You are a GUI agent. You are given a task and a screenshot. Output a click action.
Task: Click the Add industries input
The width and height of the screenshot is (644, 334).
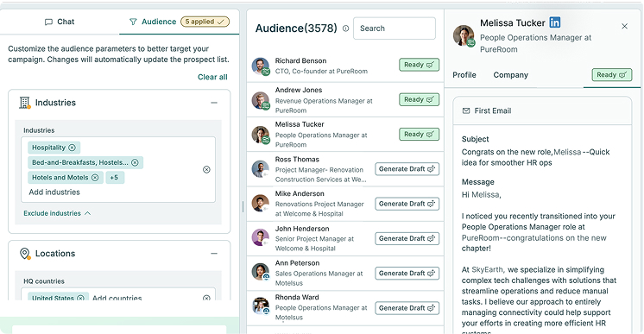54,192
